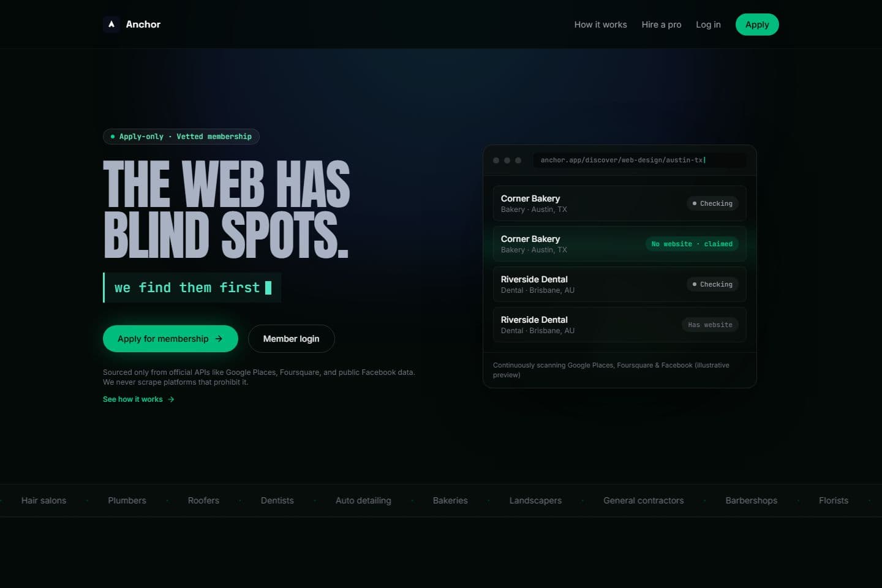Click Bakeries in category ticker
Viewport: 882px width, 588px height.
450,500
